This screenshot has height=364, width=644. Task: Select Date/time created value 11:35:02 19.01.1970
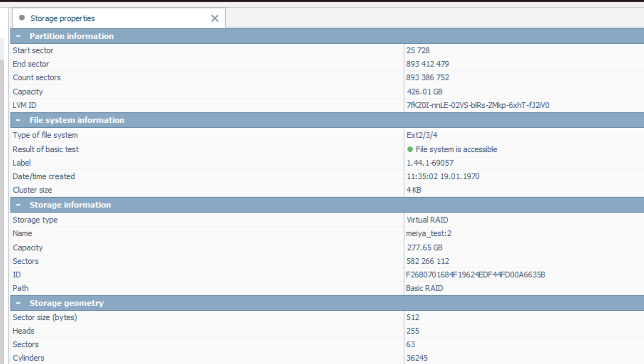coord(443,176)
